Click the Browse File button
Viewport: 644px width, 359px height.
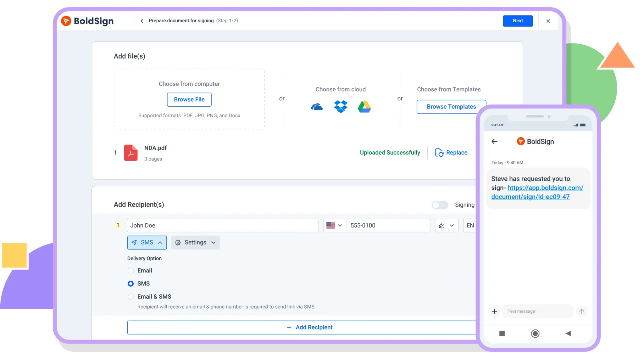(x=189, y=99)
